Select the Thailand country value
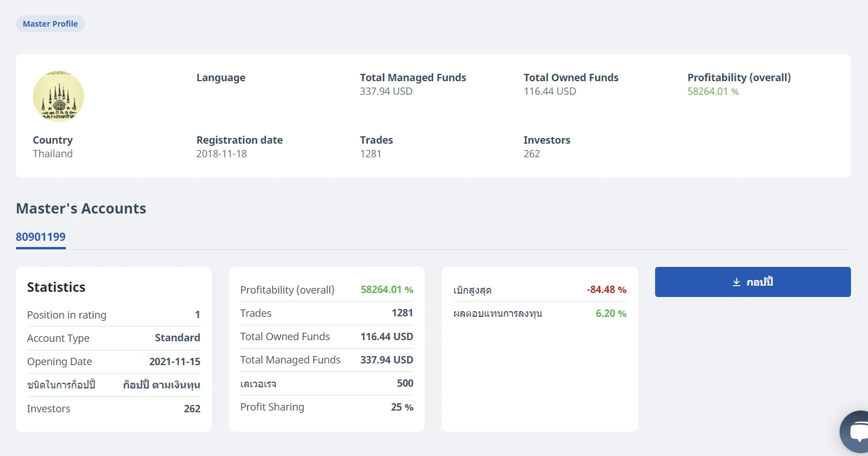Screen dimensions: 868x456 point(53,154)
